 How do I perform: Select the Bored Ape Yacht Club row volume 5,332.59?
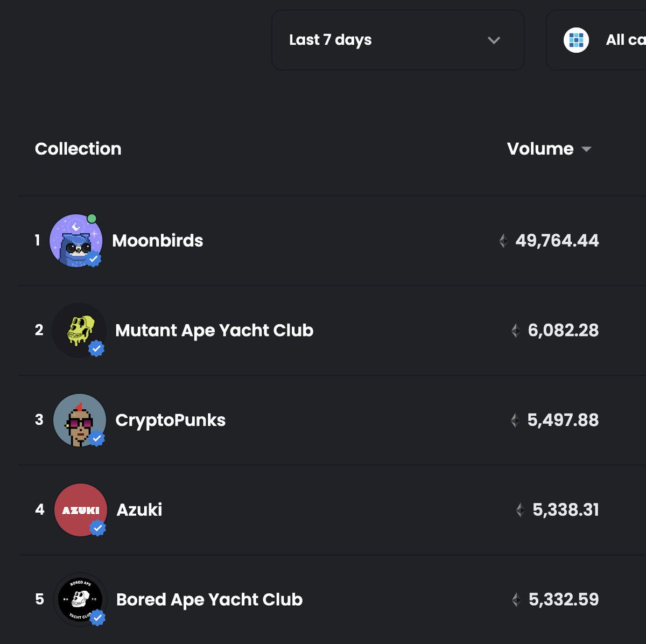coord(564,599)
